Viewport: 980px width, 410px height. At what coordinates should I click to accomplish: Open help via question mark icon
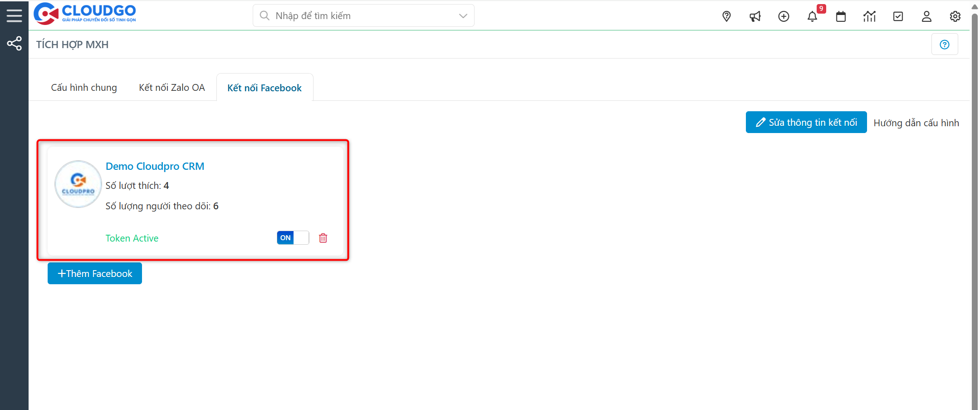[x=945, y=44]
